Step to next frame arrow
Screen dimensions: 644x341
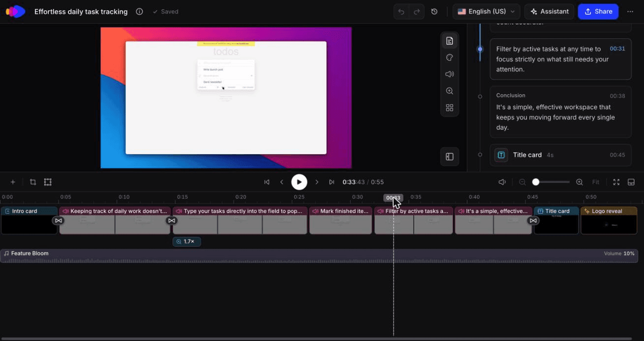[x=317, y=182]
